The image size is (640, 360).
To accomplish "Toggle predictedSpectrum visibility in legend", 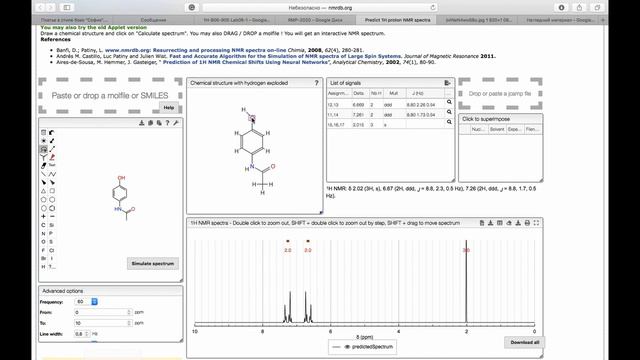I will 347,347.
